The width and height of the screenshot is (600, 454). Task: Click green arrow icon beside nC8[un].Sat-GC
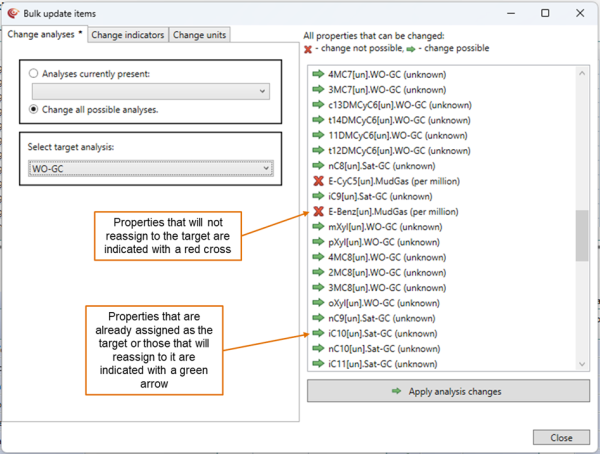pos(318,165)
